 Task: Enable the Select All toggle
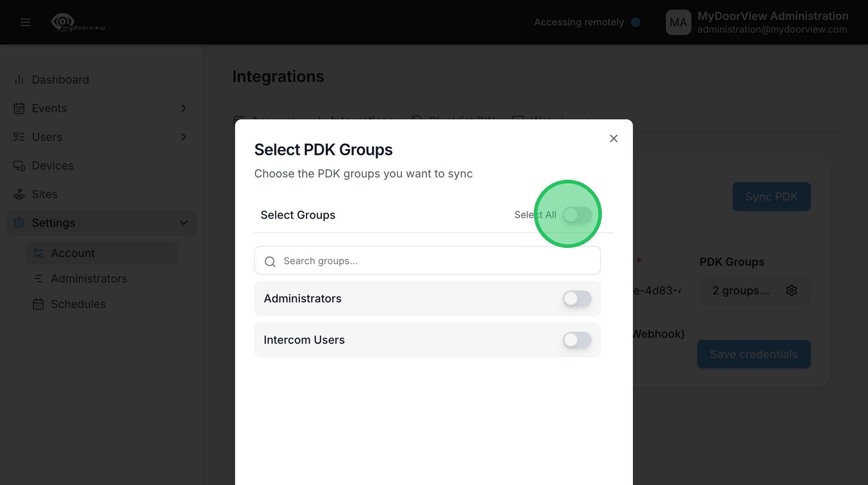click(577, 215)
